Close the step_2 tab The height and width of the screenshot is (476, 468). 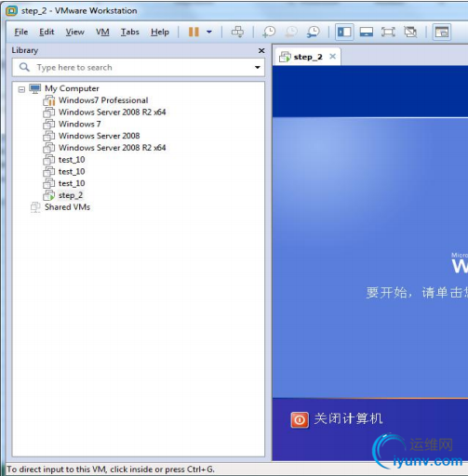point(332,56)
